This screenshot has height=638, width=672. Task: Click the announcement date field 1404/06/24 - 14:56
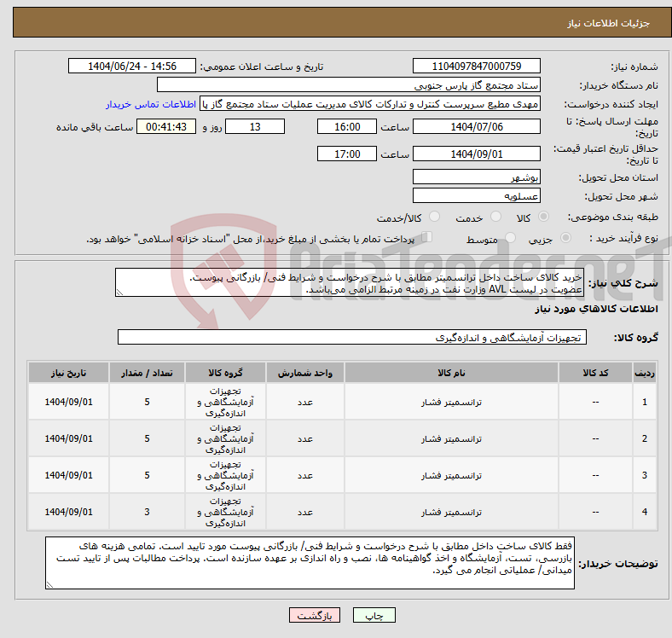(x=132, y=66)
